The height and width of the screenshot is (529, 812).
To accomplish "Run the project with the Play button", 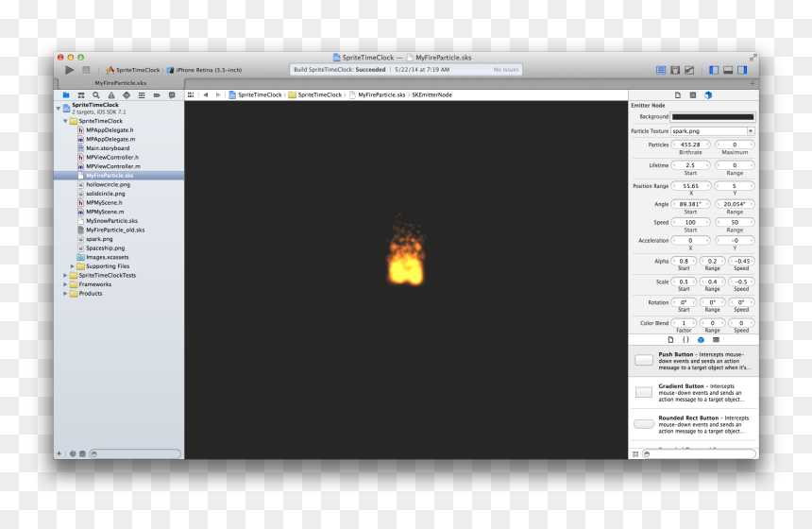I will pos(69,70).
